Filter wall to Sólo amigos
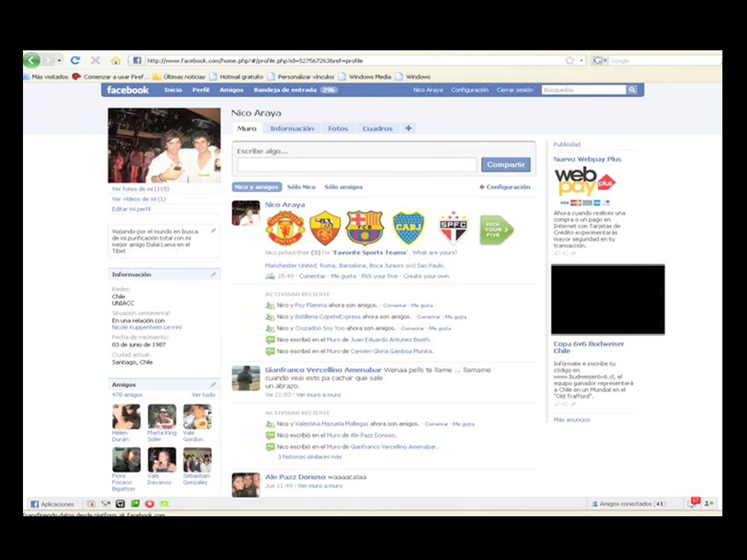Viewport: 747px width, 560px height. click(x=344, y=187)
